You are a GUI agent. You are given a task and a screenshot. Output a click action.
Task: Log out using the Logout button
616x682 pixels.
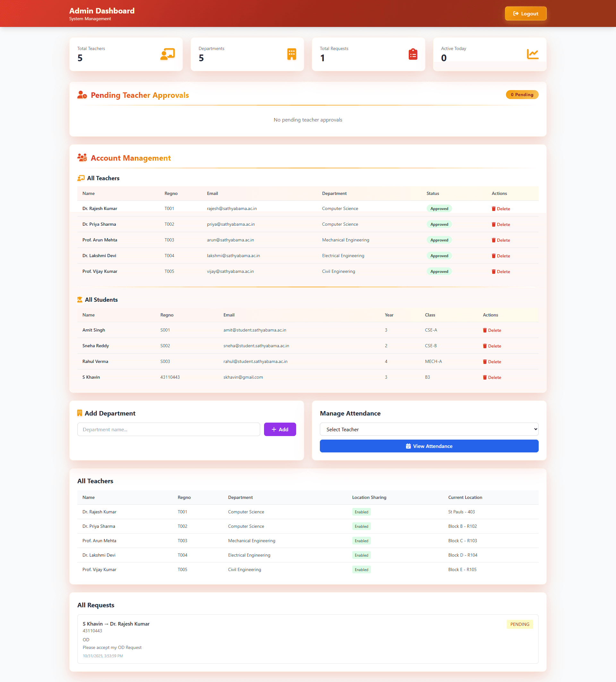[525, 13]
